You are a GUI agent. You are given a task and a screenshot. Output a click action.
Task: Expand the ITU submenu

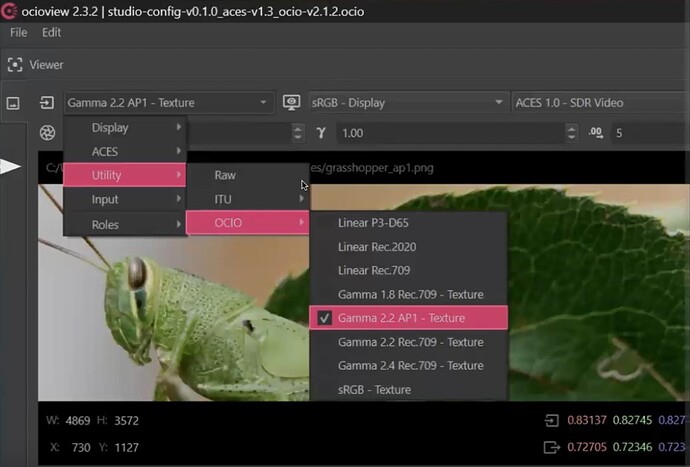[248, 199]
